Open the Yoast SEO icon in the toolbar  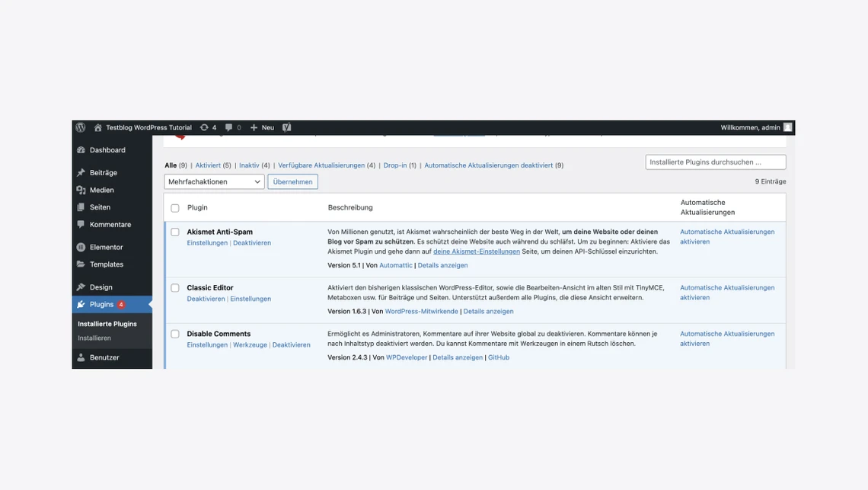point(286,127)
